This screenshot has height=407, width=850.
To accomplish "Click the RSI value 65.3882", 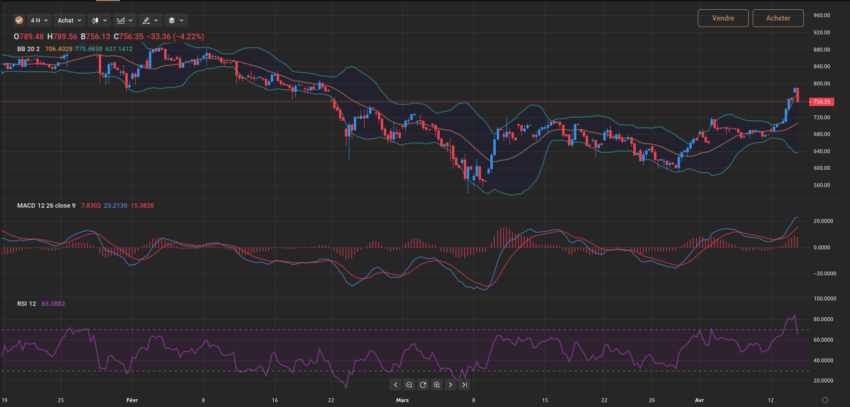I will (53, 303).
